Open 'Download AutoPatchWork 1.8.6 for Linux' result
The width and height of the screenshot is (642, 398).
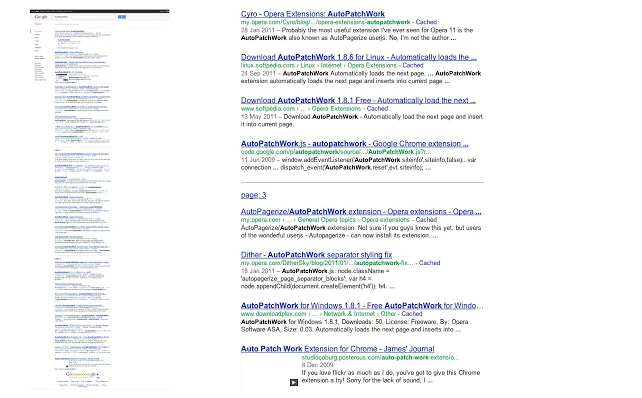tap(359, 57)
